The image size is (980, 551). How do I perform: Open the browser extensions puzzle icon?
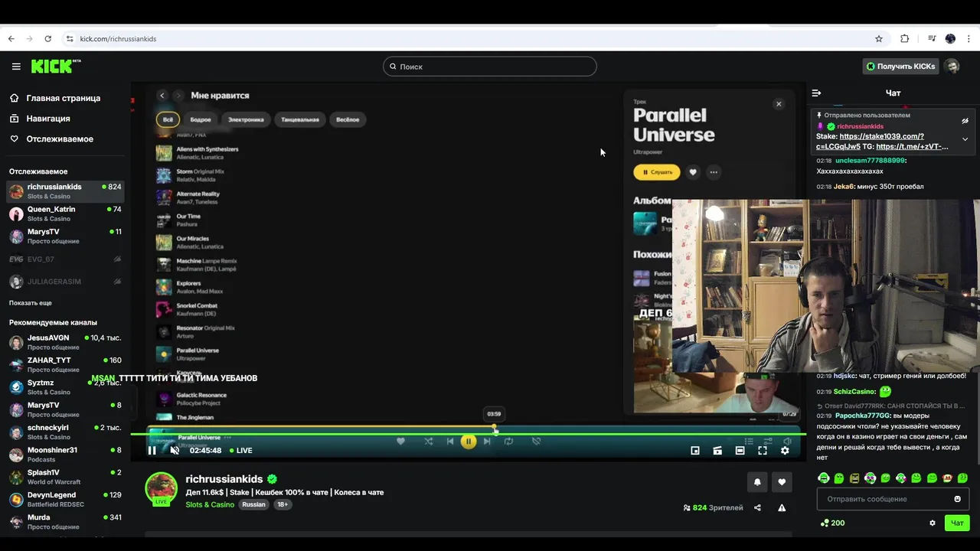click(904, 39)
